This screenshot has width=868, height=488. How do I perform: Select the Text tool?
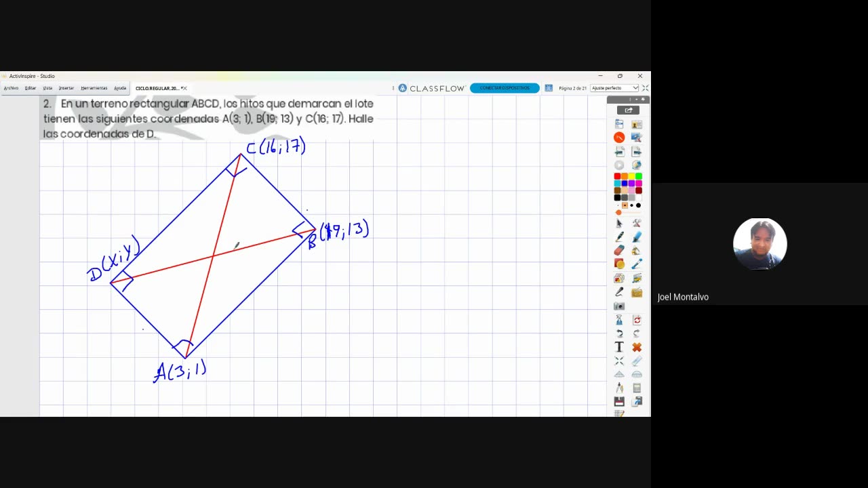[x=619, y=347]
